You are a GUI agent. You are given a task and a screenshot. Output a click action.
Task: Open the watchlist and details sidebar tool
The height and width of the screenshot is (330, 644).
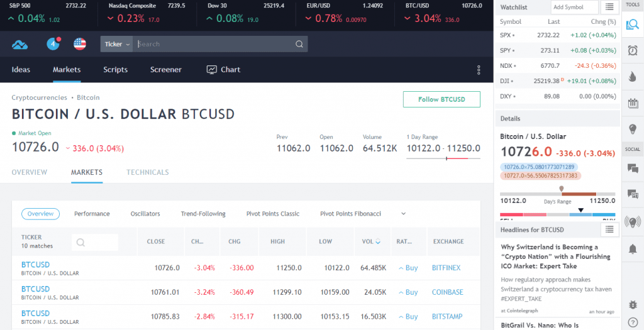(x=633, y=25)
